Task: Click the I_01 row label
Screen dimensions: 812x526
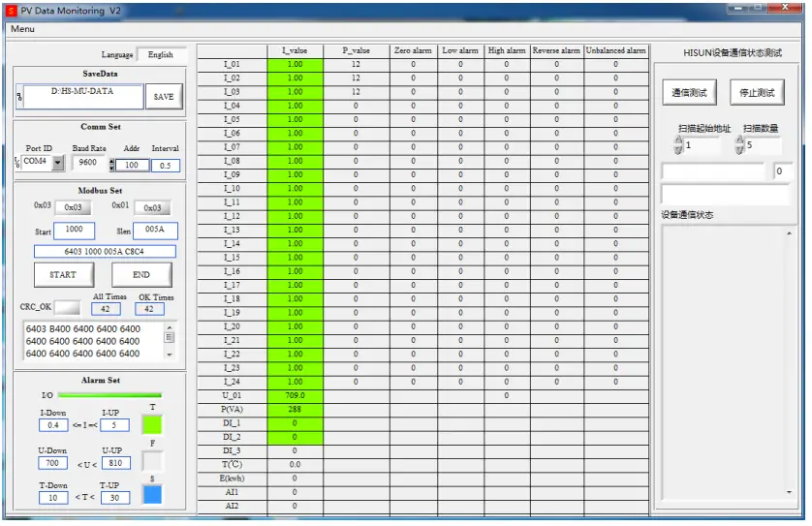Action: click(232, 64)
